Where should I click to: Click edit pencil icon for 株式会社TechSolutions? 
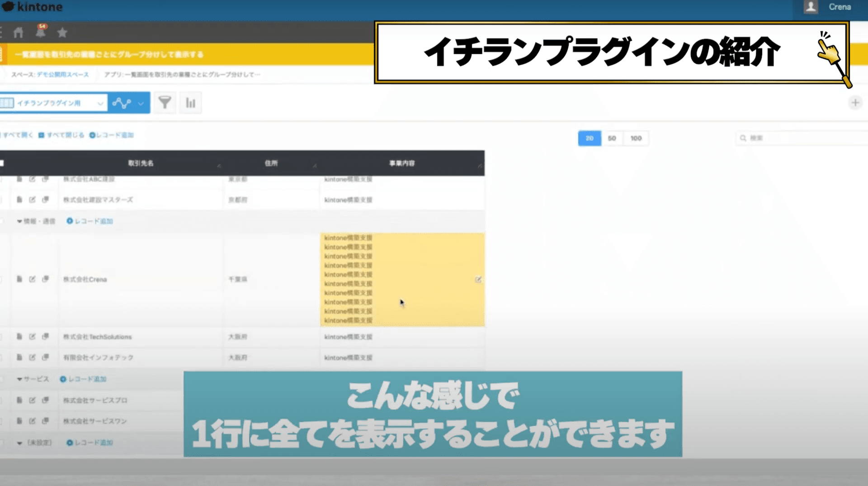point(32,337)
